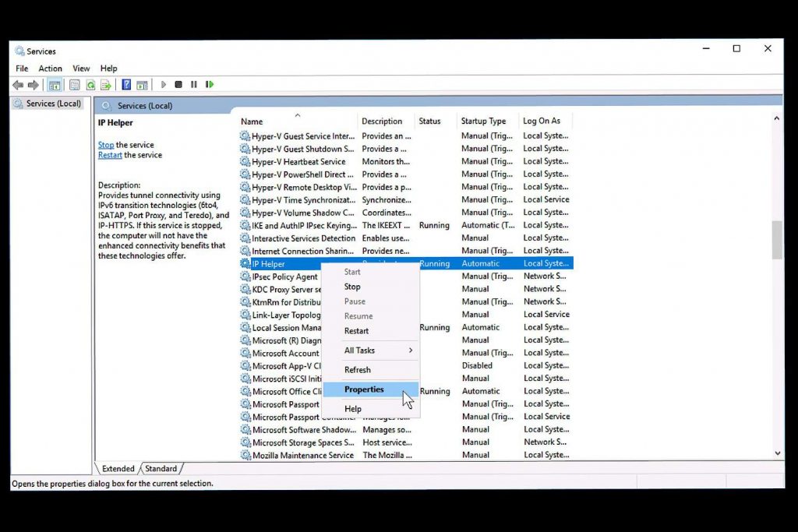
Task: Open the Action menu
Action: point(50,69)
